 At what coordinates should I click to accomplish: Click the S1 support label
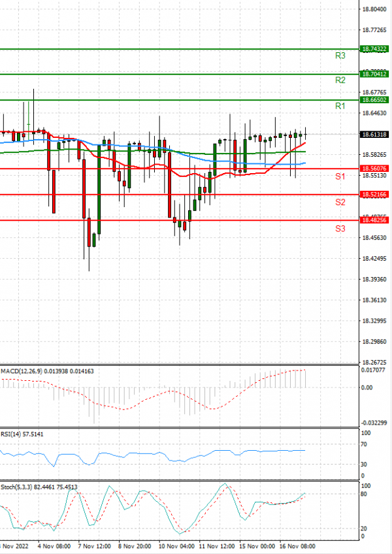pos(340,176)
